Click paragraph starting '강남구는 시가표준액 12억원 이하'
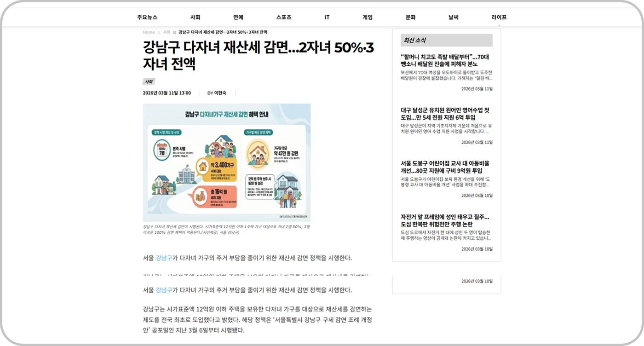Viewport: 644px width, 346px height. point(257,319)
